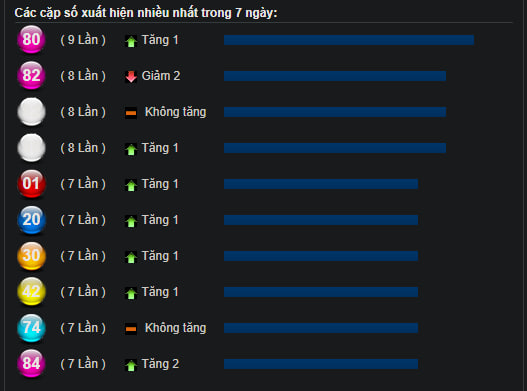Viewport: 527px width, 391px height.
Task: Click the frequency bar for number 82
Action: (x=335, y=76)
